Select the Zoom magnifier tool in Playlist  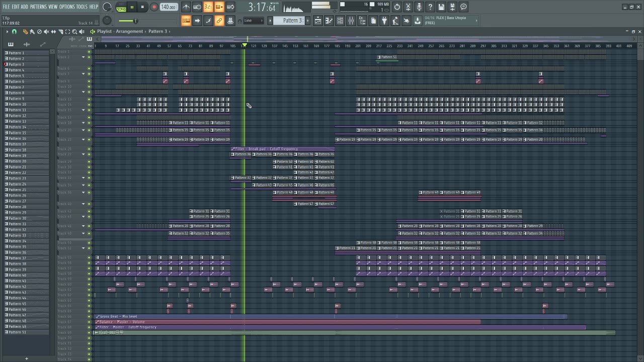click(74, 32)
